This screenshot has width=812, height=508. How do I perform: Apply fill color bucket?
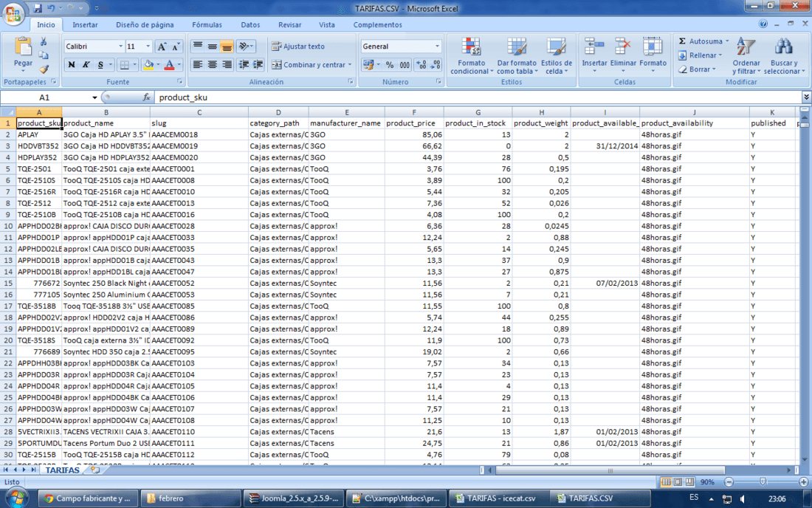(148, 65)
